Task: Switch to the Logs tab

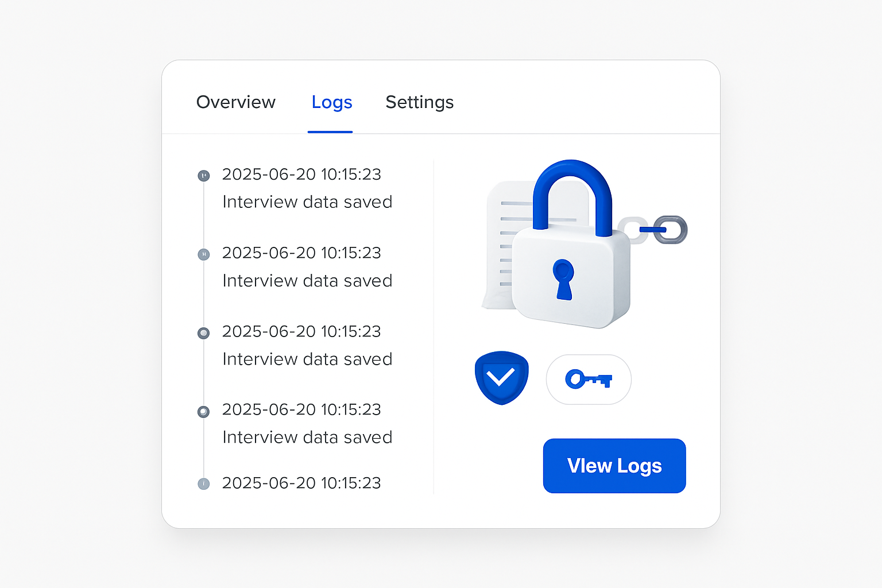Action: (x=331, y=102)
